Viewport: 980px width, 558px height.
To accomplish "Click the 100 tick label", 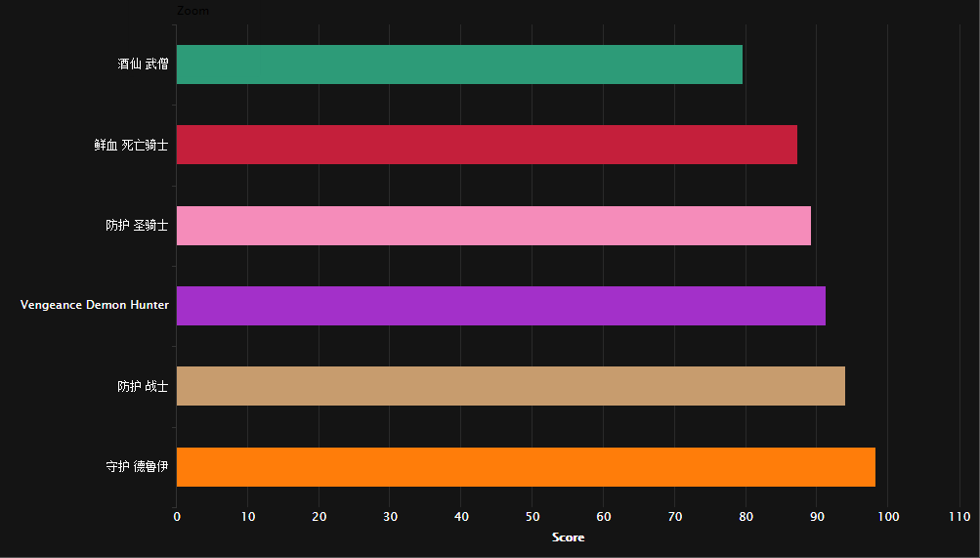I will (888, 517).
